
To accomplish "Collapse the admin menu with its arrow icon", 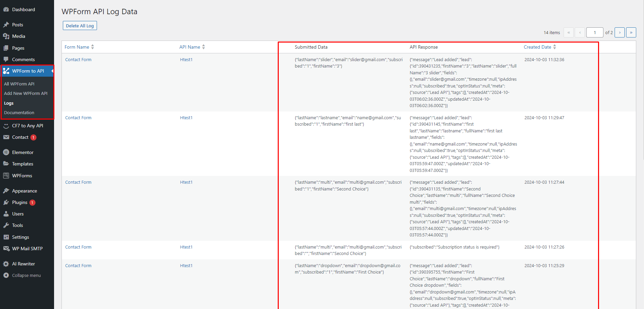I will (6, 275).
